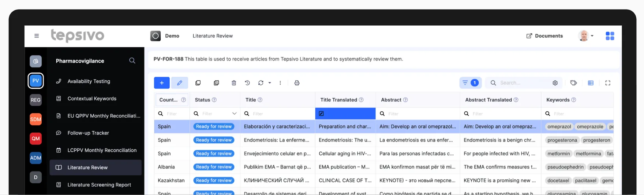644x195 pixels.
Task: Toggle the pencil edit mode button
Action: (179, 83)
